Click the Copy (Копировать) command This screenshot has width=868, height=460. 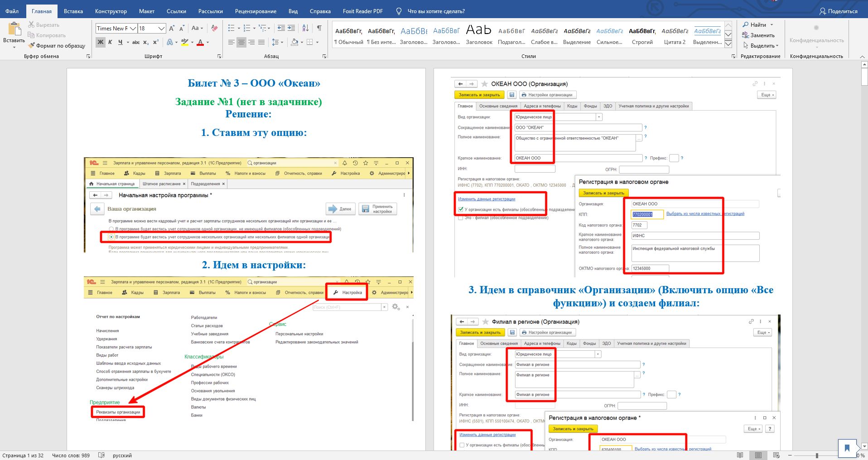[47, 35]
